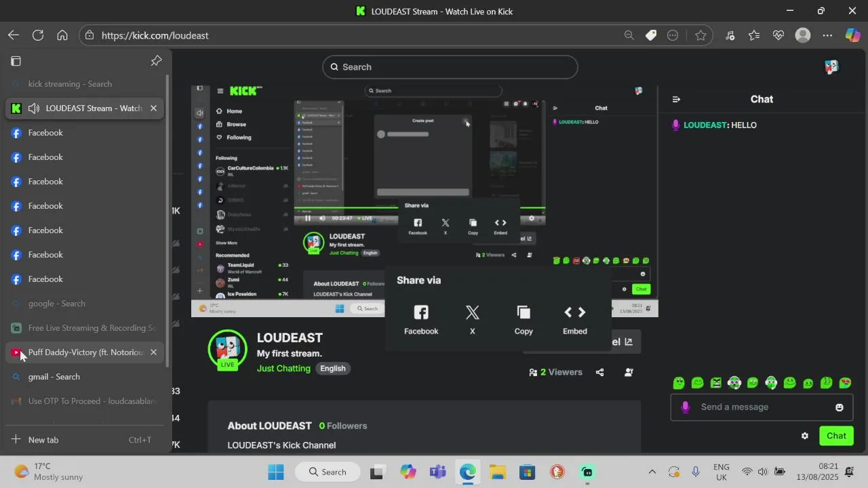The image size is (868, 488).
Task: Mute the LOUDEAST Stream tab audio
Action: (x=34, y=108)
